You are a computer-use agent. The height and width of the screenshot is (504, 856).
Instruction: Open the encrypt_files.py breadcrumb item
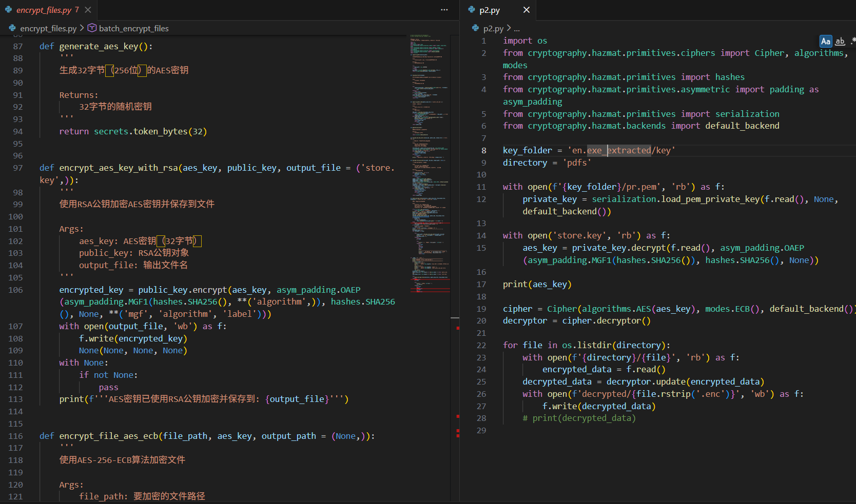48,28
